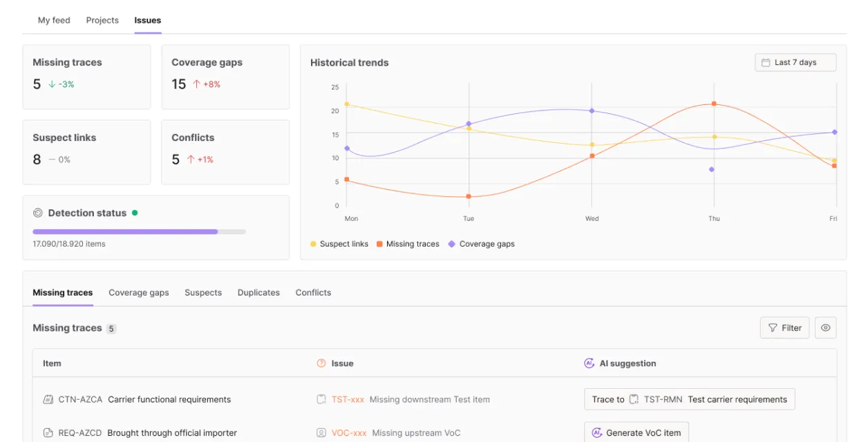
Task: Open the Coverage gaps issue tab
Action: pyautogui.click(x=138, y=292)
